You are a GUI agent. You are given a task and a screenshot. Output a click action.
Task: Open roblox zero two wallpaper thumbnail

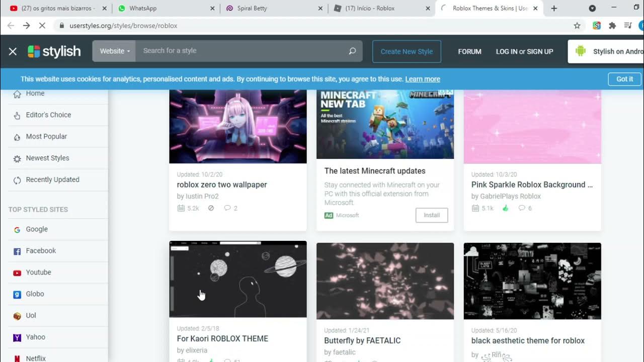point(238,127)
